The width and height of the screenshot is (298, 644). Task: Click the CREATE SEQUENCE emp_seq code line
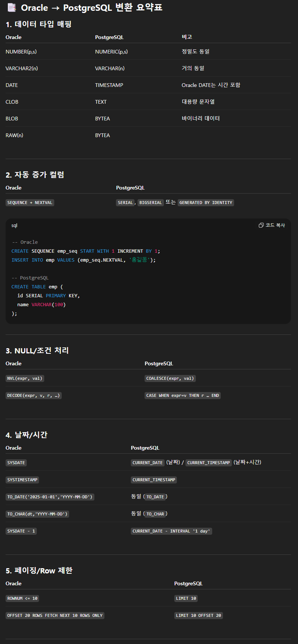click(86, 251)
